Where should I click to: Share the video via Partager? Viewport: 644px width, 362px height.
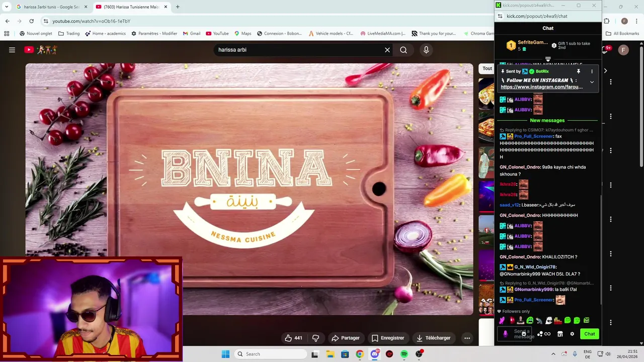coord(345,338)
